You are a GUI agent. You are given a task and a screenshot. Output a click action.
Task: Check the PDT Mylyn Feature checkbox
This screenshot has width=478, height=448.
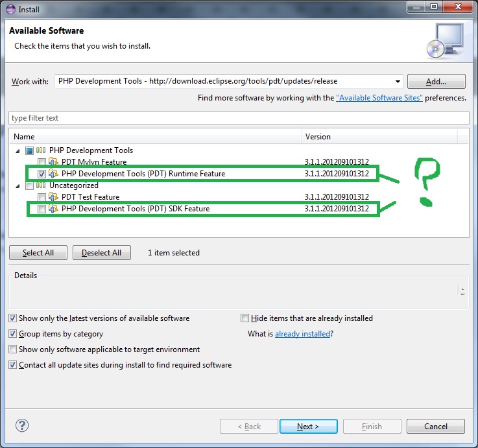coord(42,162)
